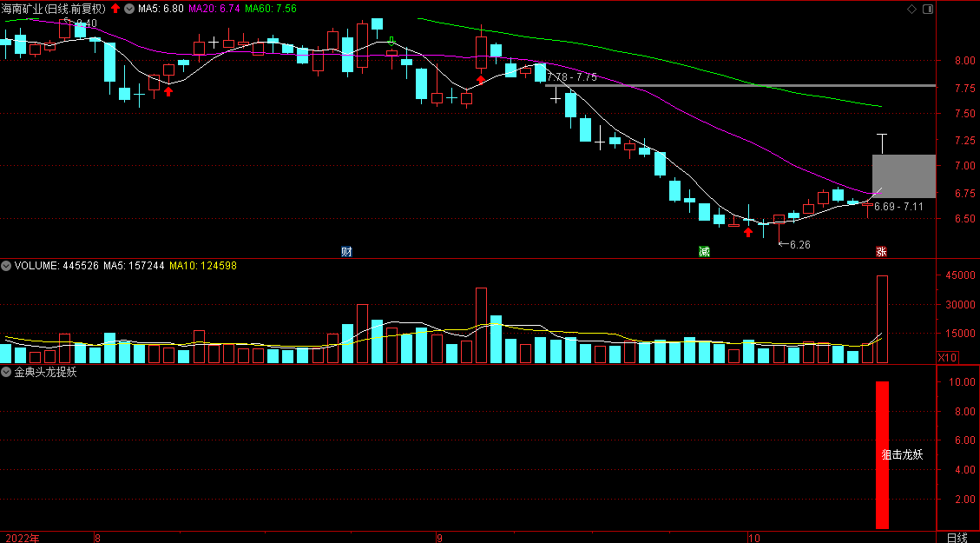Click the month 10 timeline label
The height and width of the screenshot is (543, 980).
[x=753, y=538]
